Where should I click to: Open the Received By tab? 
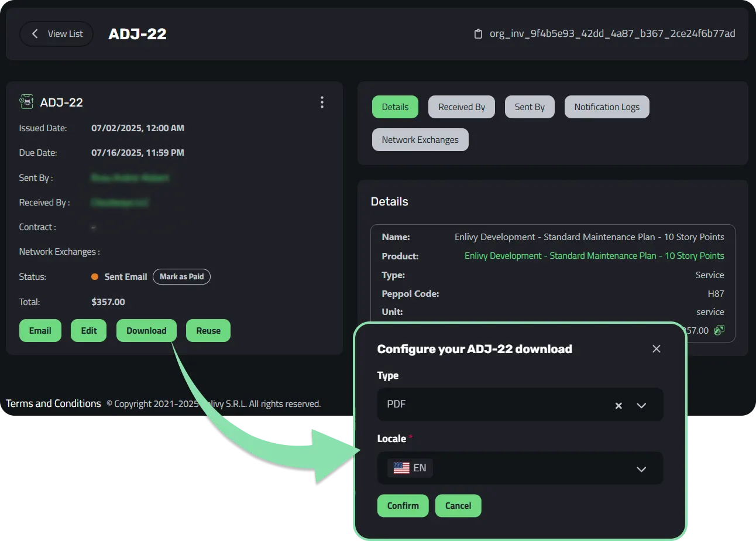click(462, 107)
